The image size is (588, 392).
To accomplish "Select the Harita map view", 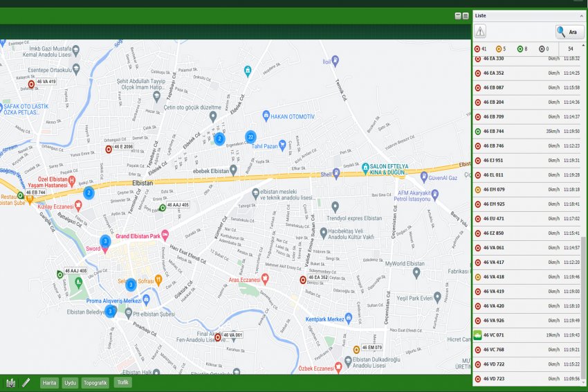I will 49,382.
